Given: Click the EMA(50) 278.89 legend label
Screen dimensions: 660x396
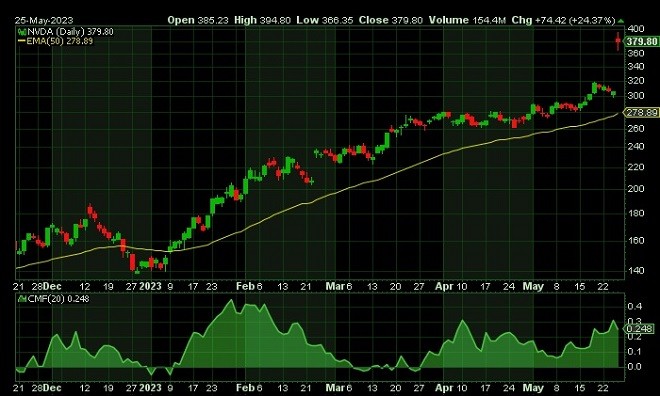Looking at the screenshot, I should [59, 41].
